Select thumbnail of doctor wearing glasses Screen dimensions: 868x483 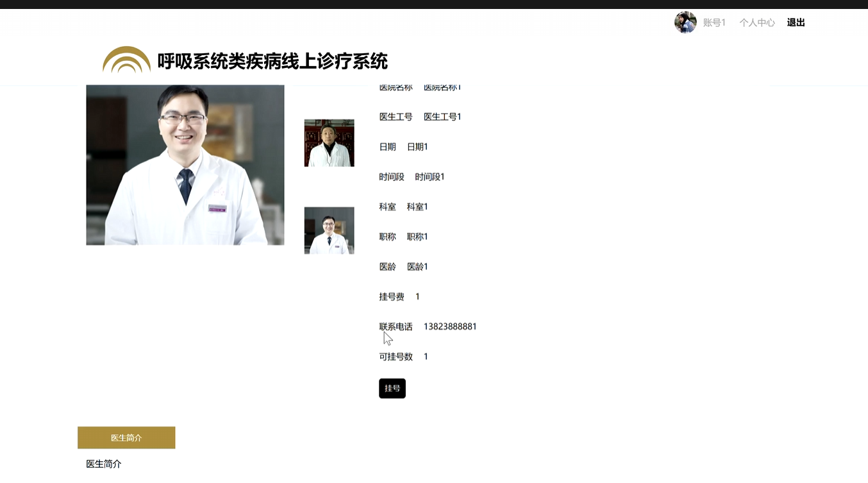[x=330, y=230]
